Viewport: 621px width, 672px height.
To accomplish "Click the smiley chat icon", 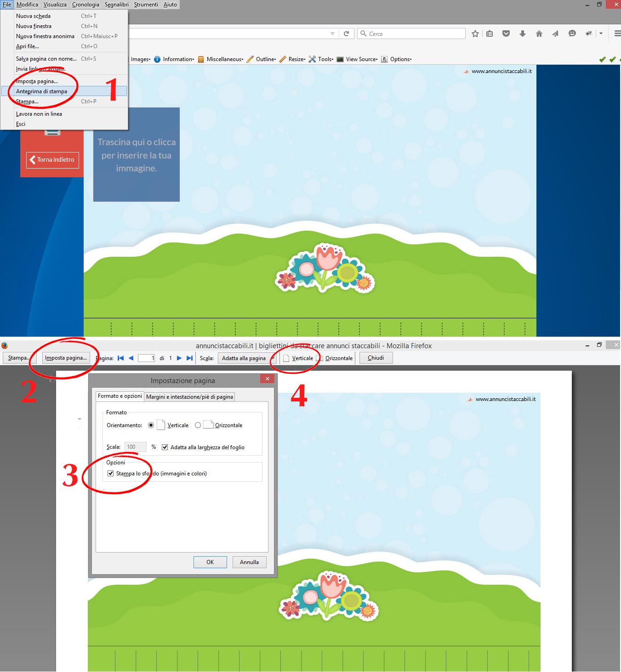I will [x=572, y=34].
